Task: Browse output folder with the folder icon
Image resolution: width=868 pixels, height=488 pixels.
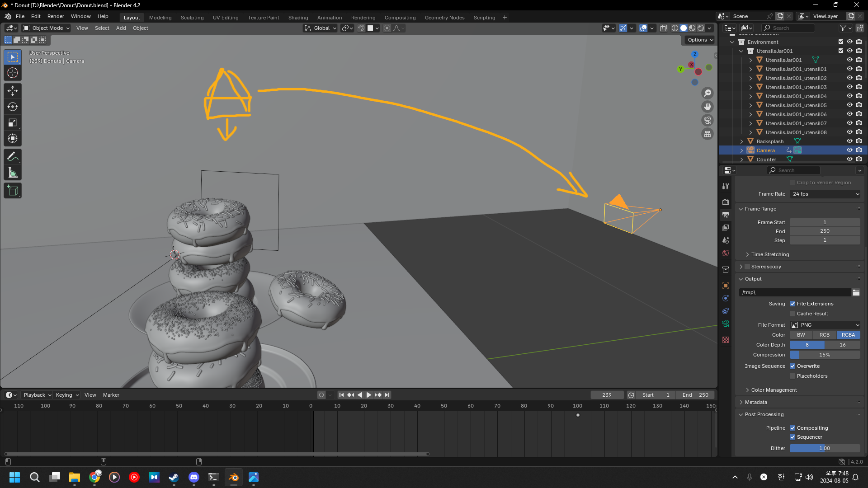Action: (x=856, y=292)
